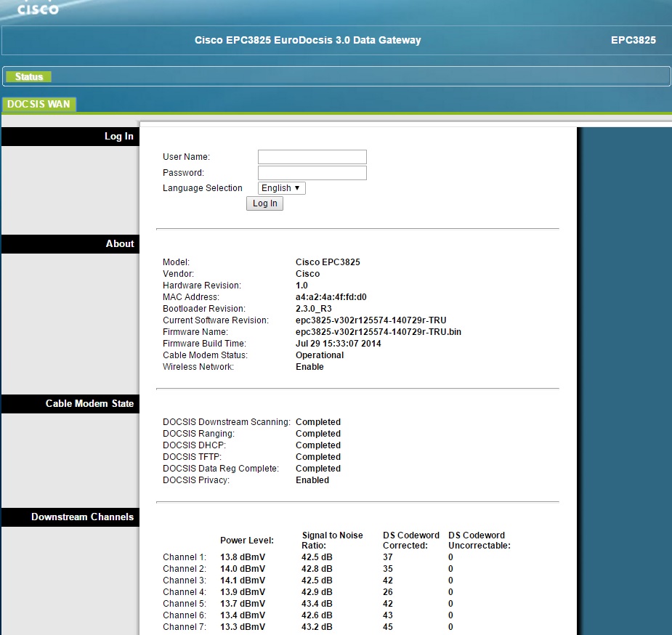Click the Cable Modem State header
The height and width of the screenshot is (635, 672).
[x=70, y=404]
